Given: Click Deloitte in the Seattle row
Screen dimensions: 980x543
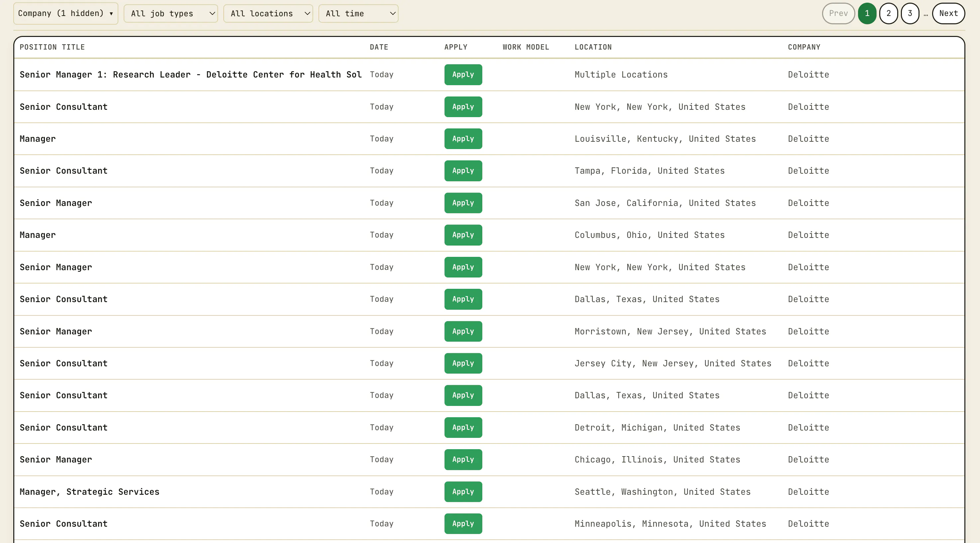Looking at the screenshot, I should click(808, 491).
